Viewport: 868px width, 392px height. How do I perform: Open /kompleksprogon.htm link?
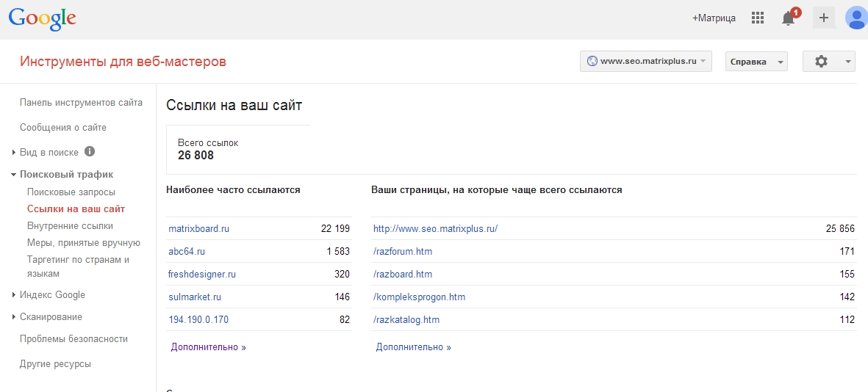pos(419,297)
